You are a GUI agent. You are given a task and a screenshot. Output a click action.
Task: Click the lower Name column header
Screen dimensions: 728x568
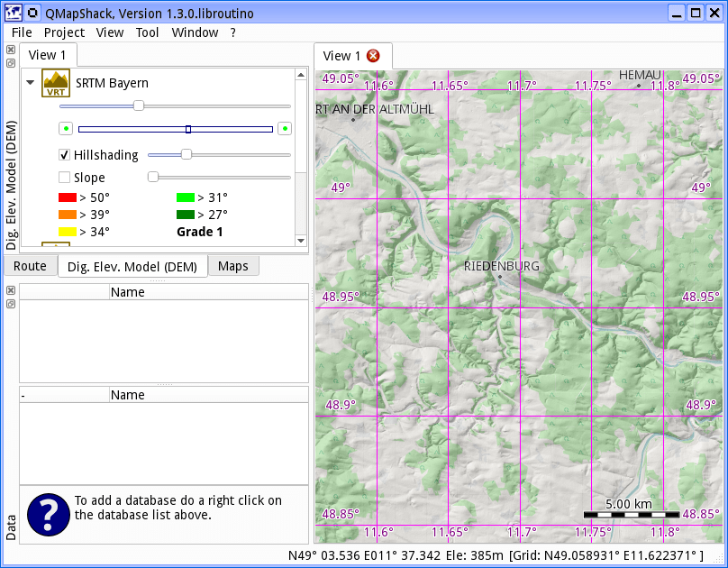click(x=209, y=395)
